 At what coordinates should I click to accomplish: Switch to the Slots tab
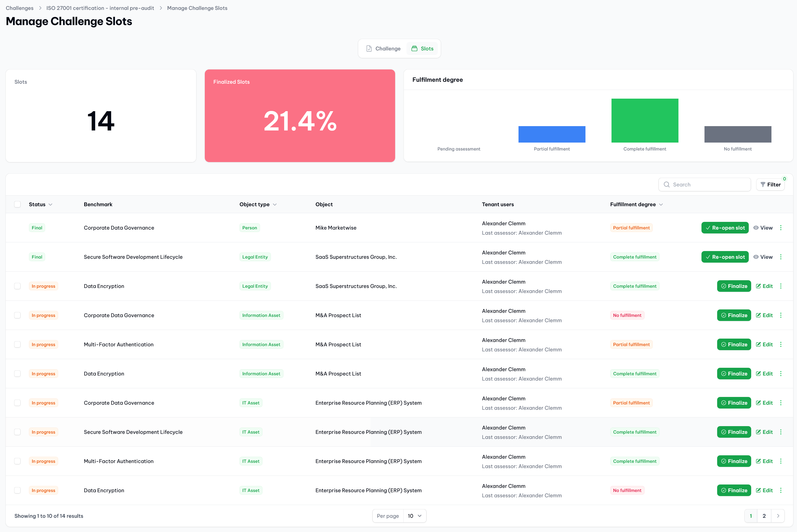click(x=422, y=48)
